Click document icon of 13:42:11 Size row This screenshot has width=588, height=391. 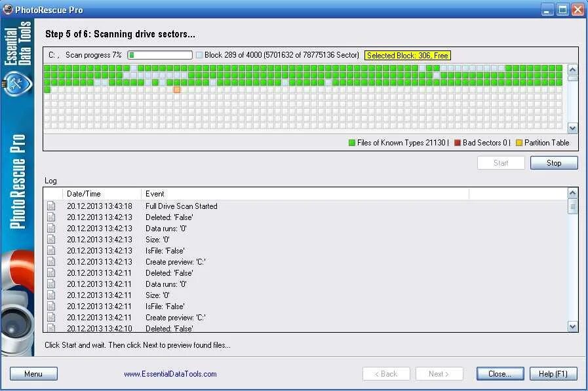click(51, 295)
